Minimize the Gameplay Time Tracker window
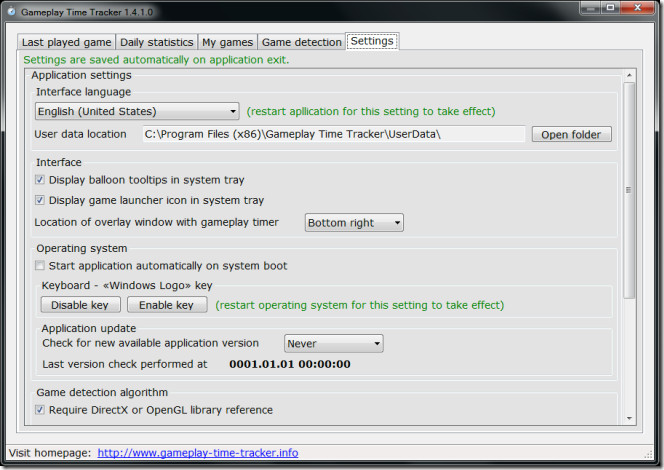This screenshot has width=664, height=470. [x=590, y=8]
